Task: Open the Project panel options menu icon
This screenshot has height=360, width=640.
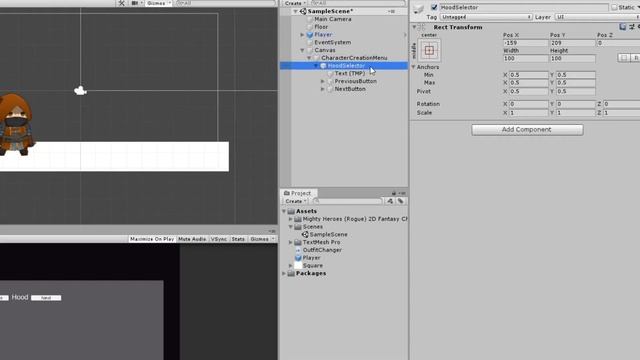Action: pyautogui.click(x=402, y=193)
